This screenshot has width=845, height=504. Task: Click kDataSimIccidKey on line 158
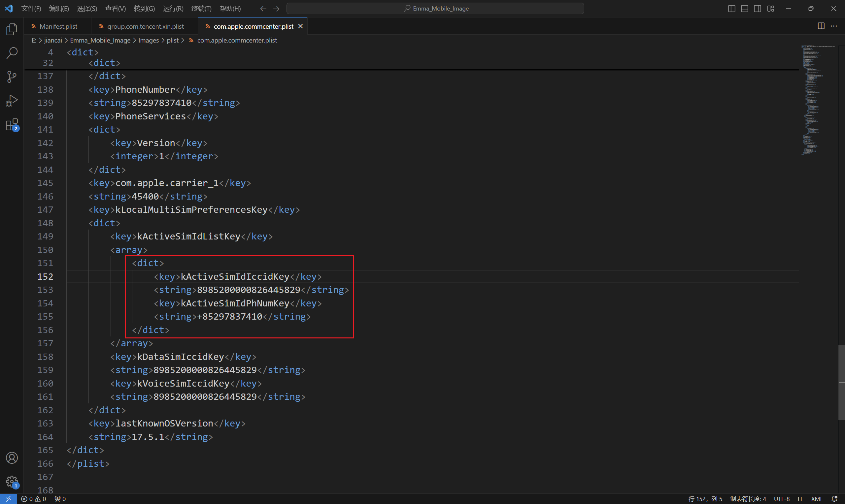(181, 357)
